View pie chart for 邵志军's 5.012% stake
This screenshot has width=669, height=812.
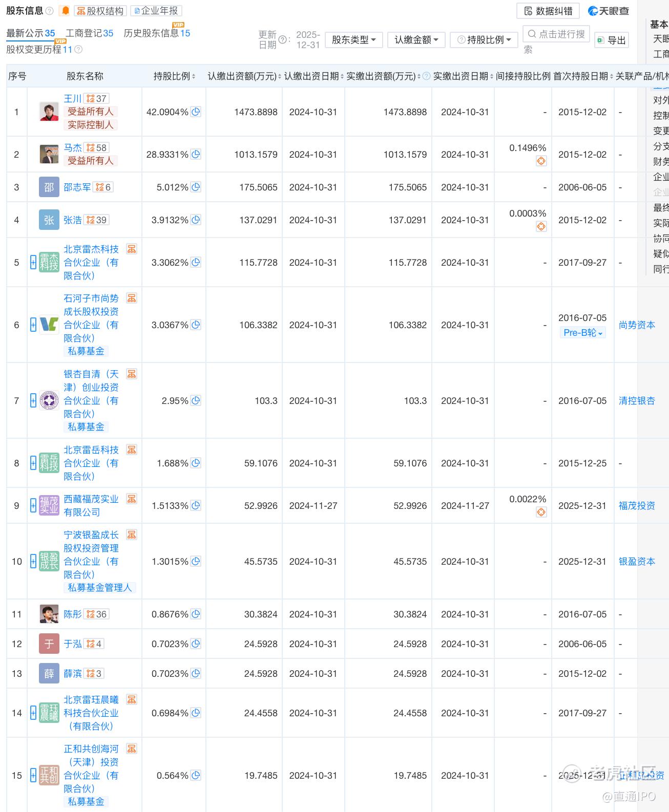[x=196, y=187]
